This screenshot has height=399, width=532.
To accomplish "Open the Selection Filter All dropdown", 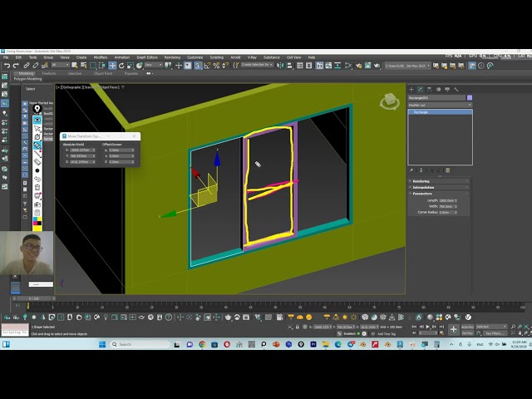I will coord(61,65).
